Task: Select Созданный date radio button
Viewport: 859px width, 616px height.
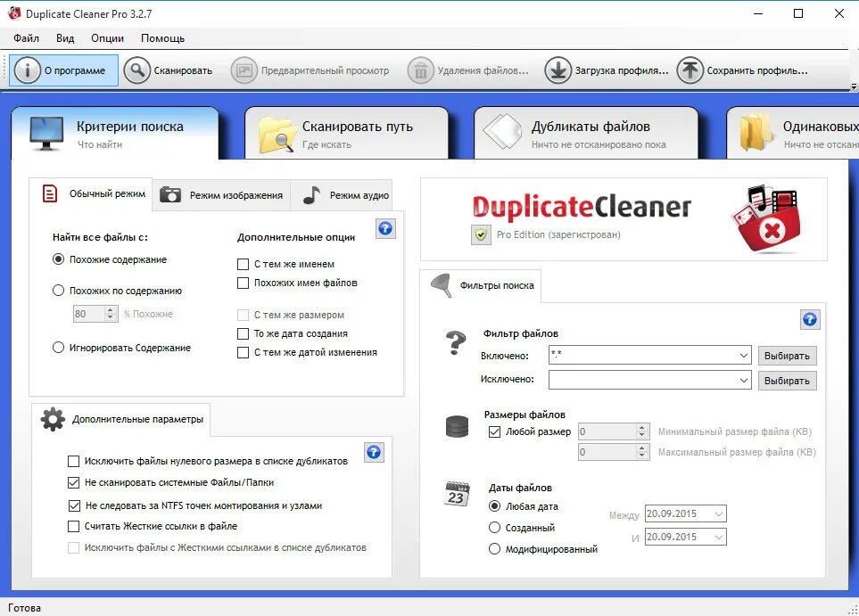Action: pos(494,527)
